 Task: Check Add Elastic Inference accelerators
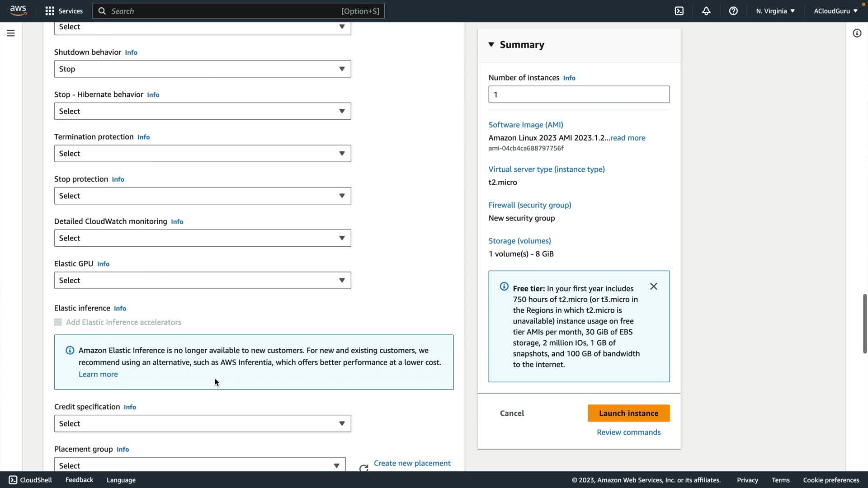[x=58, y=322]
